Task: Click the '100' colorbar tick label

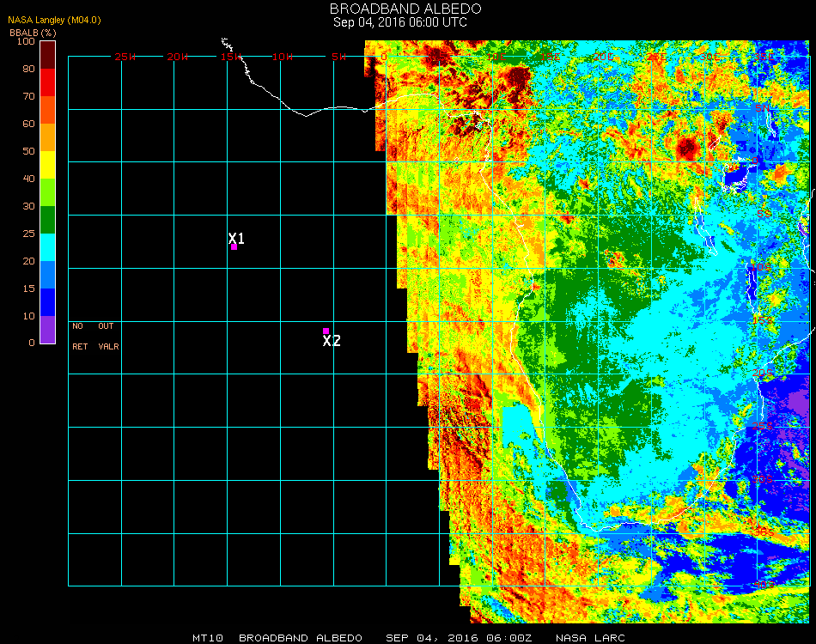Action: point(26,41)
